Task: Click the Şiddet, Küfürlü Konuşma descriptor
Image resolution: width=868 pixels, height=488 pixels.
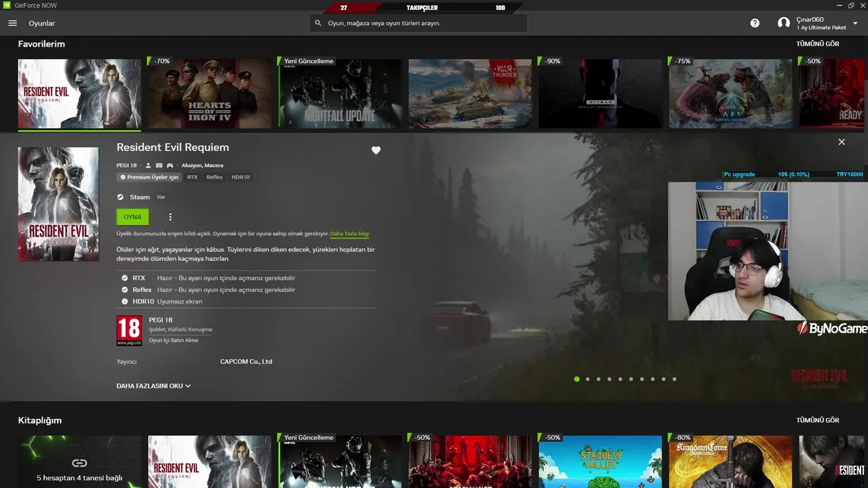Action: pyautogui.click(x=180, y=329)
